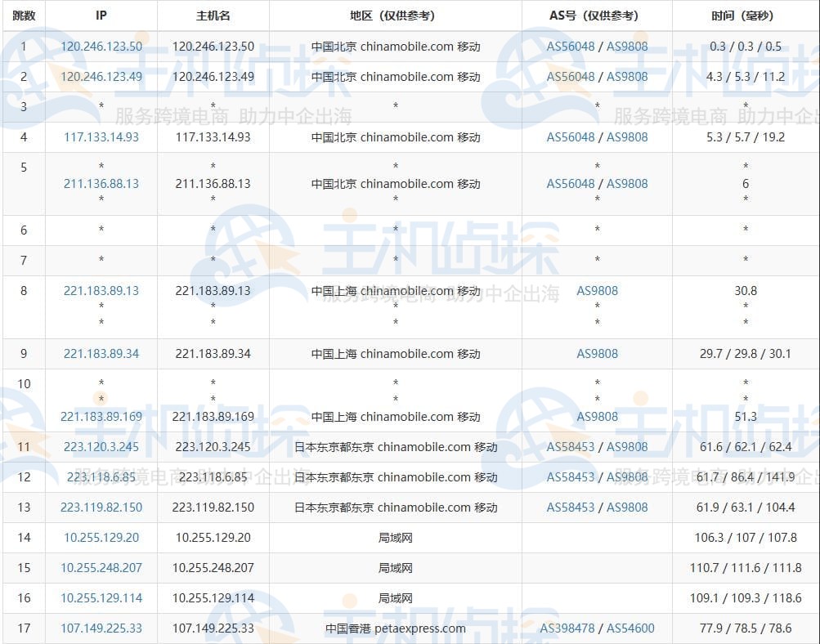Click the 211.136.88.13 address link
This screenshot has width=820, height=644.
click(101, 183)
